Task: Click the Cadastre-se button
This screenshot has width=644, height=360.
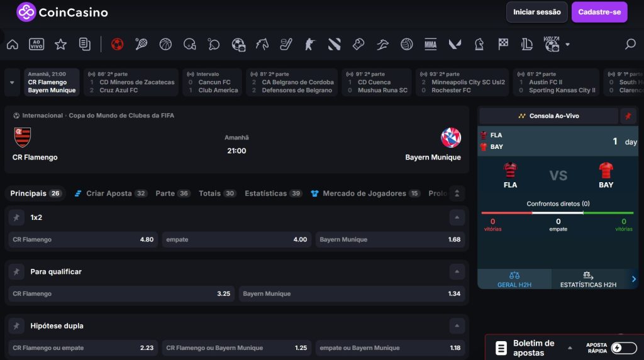Action: coord(599,12)
